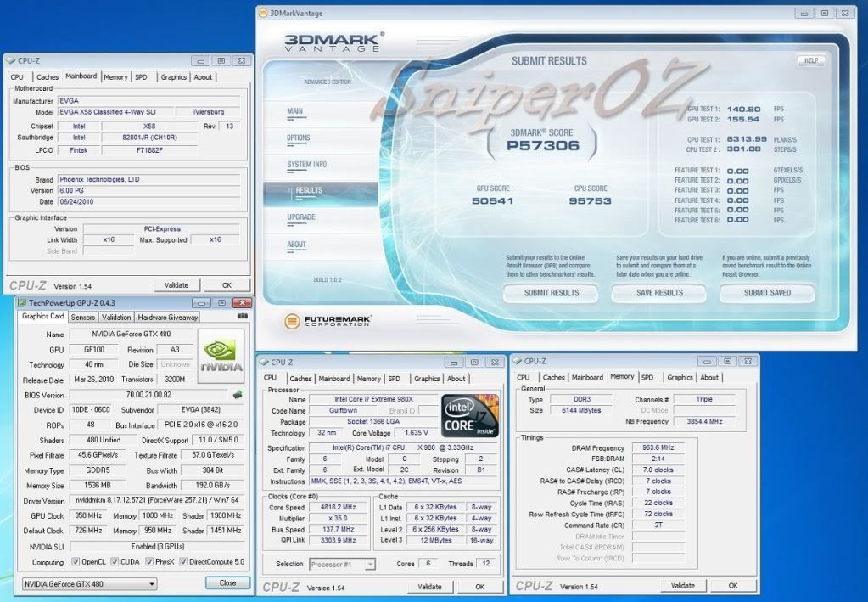Click the 3DMarkVantage title bar icon
Image resolution: width=868 pixels, height=602 pixels.
(264, 13)
